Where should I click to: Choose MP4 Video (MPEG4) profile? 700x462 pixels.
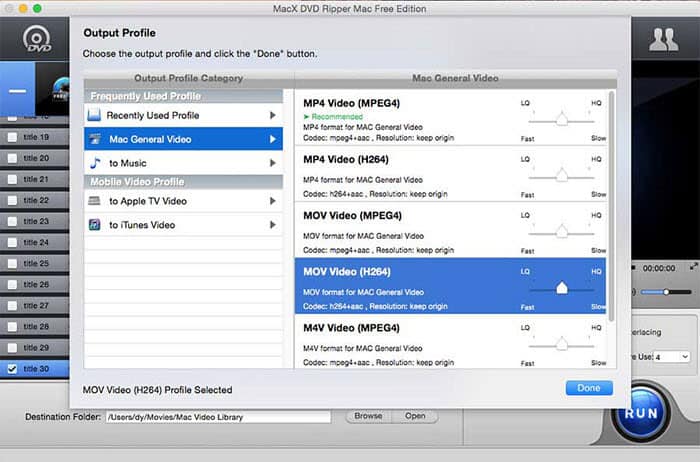(x=450, y=117)
